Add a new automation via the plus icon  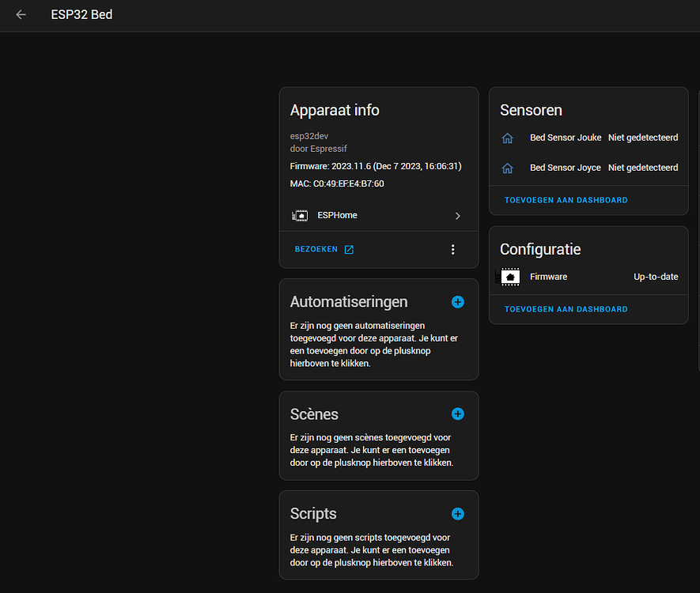click(457, 302)
